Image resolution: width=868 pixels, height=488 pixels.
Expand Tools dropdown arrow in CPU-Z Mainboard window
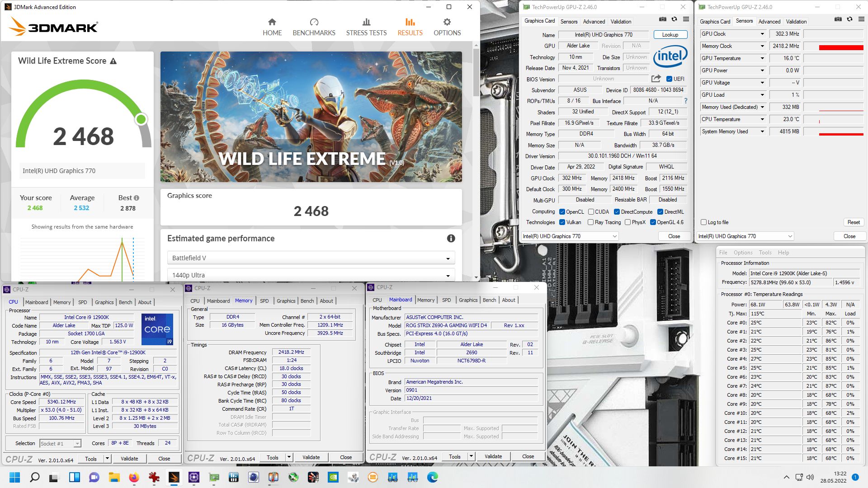tap(471, 456)
